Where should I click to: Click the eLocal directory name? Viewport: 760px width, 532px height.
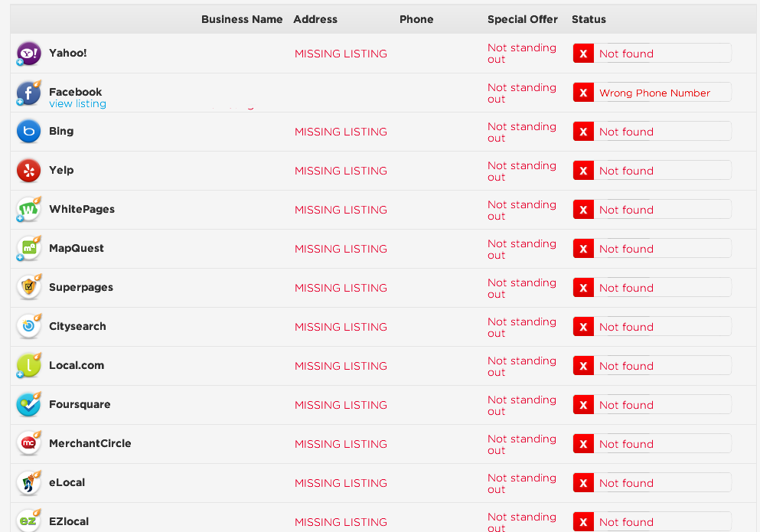pyautogui.click(x=67, y=482)
